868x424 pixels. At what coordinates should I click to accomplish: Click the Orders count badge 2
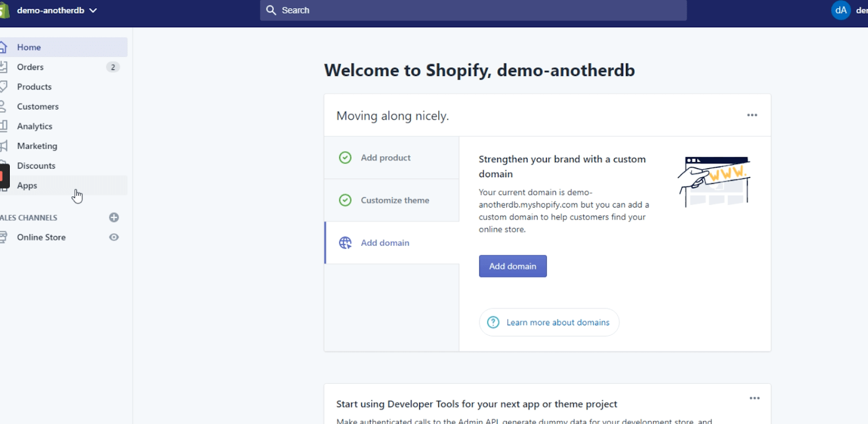[113, 67]
